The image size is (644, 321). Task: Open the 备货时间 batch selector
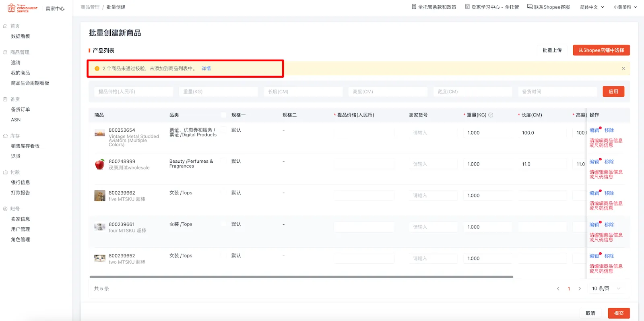pyautogui.click(x=557, y=92)
